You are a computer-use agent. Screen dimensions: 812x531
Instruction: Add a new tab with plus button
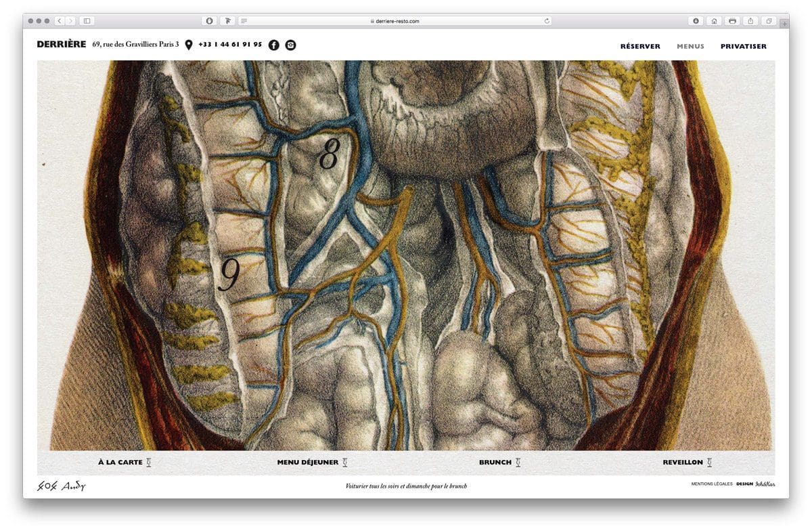(x=784, y=23)
